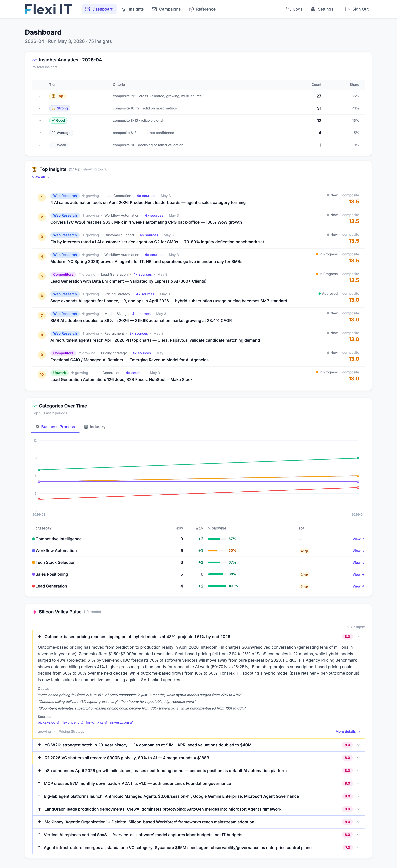Image resolution: width=397 pixels, height=868 pixels.
Task: Click rank badge number 10
Action: (x=42, y=375)
